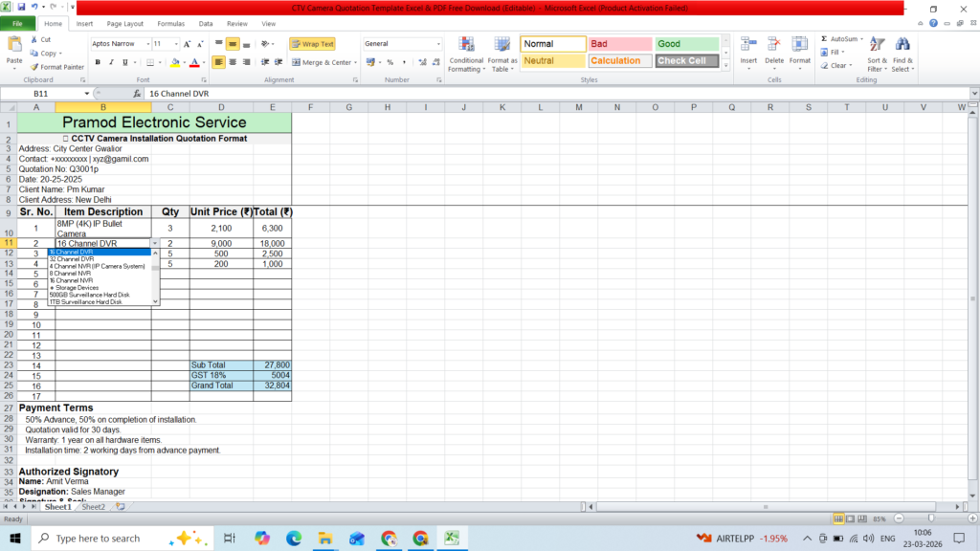Toggle Italic formatting
Image resolution: width=980 pixels, height=551 pixels.
111,62
